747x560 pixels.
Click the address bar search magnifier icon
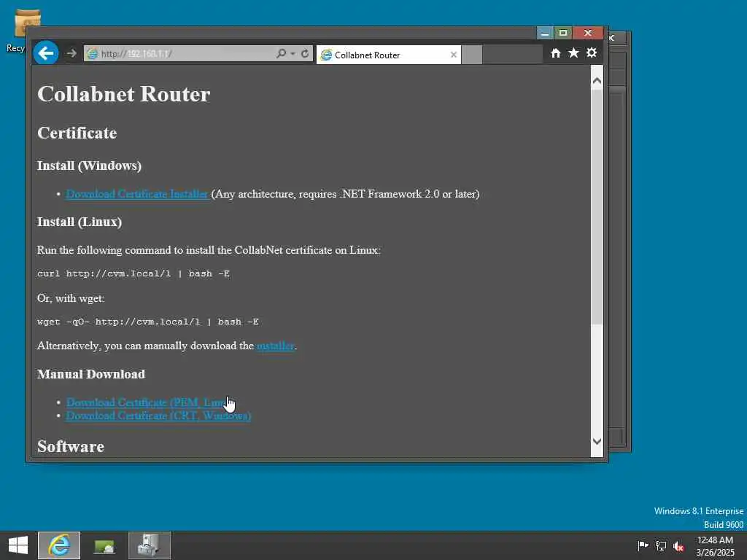[281, 53]
